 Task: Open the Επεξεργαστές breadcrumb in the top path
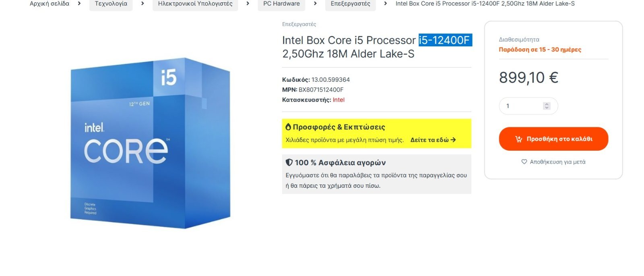click(x=350, y=4)
